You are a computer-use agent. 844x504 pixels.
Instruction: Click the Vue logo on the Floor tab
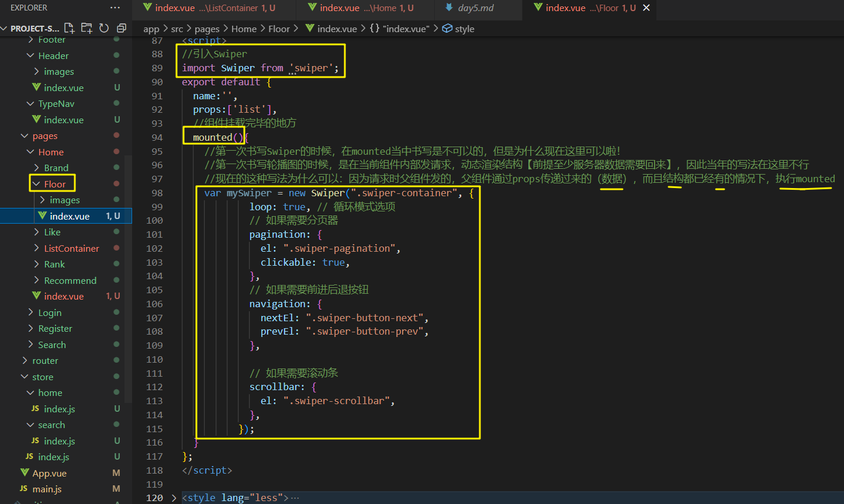tap(538, 8)
